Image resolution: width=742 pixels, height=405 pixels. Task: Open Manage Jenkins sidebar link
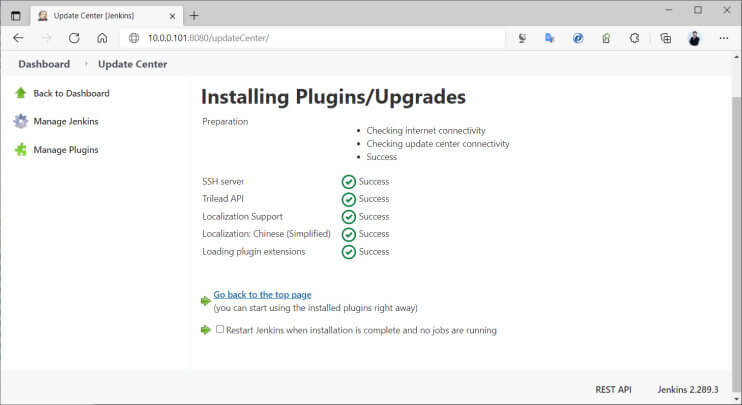click(x=66, y=122)
